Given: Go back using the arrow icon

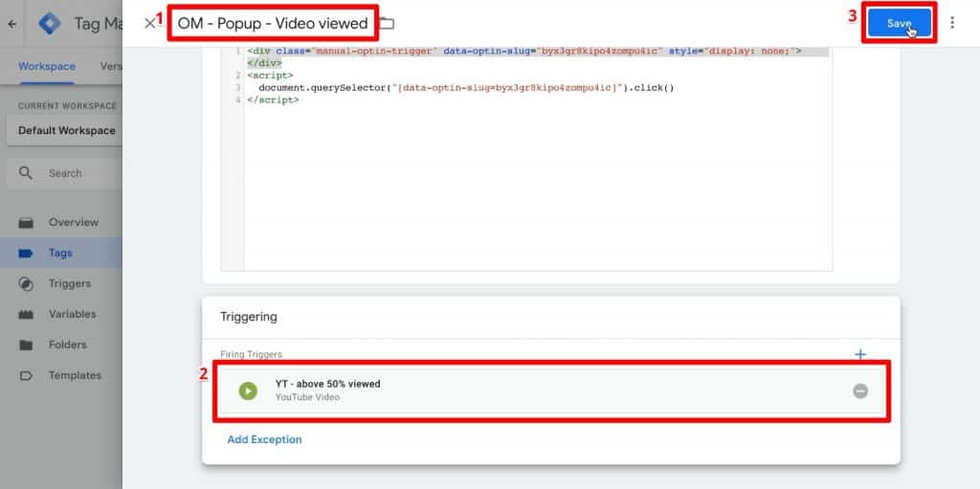Looking at the screenshot, I should coord(11,24).
